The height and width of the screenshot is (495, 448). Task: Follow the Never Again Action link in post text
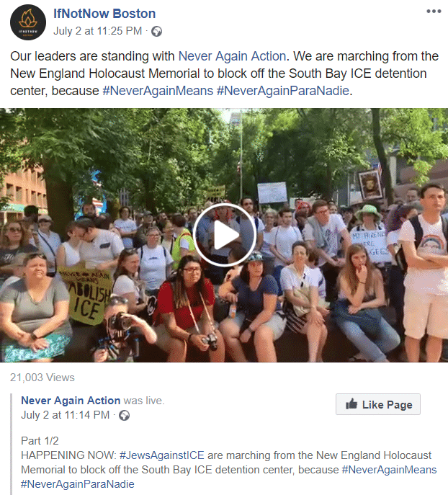pos(232,56)
